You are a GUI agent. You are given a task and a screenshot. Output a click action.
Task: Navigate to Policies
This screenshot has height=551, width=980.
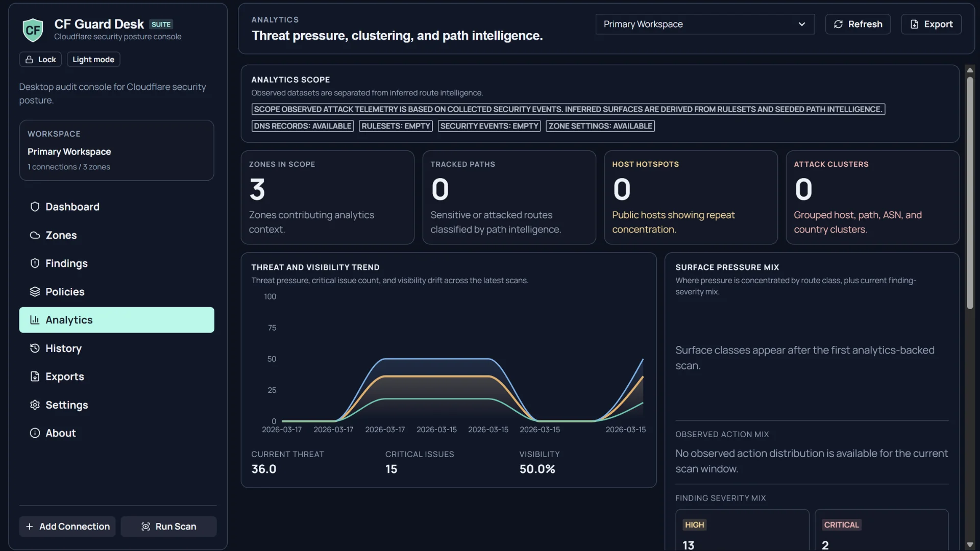(117, 292)
